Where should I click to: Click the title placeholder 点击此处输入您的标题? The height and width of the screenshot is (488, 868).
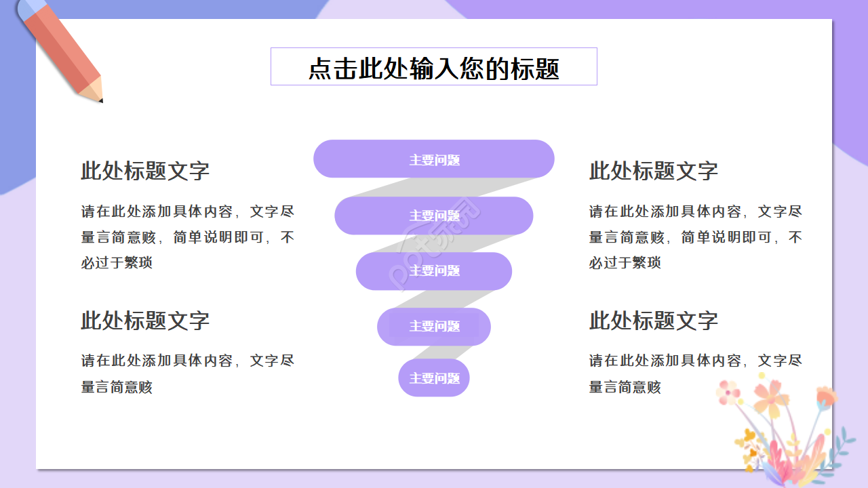tap(434, 66)
